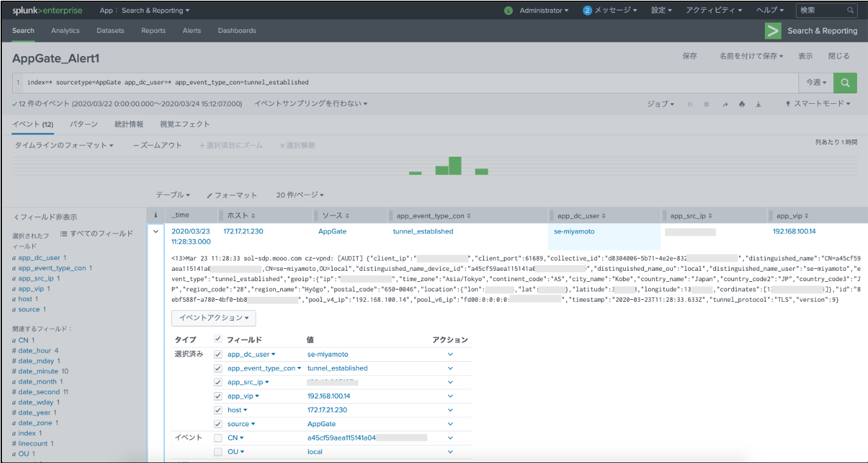Click the tallest green timeline bar
The height and width of the screenshot is (463, 868).
click(x=455, y=166)
